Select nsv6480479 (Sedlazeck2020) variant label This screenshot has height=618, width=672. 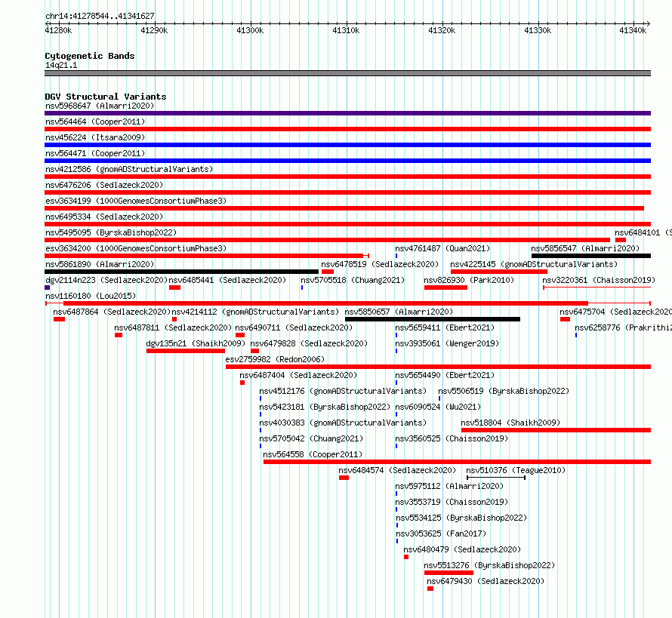click(462, 549)
